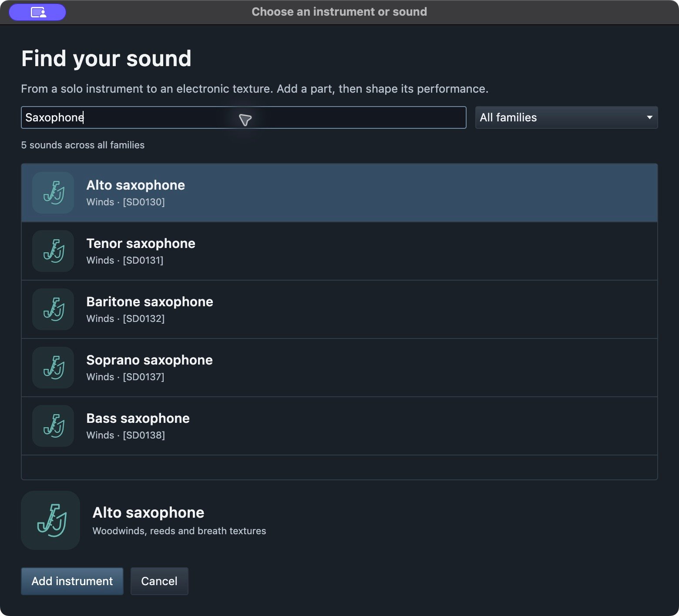Click the Add instrument button
679x616 pixels.
point(72,581)
